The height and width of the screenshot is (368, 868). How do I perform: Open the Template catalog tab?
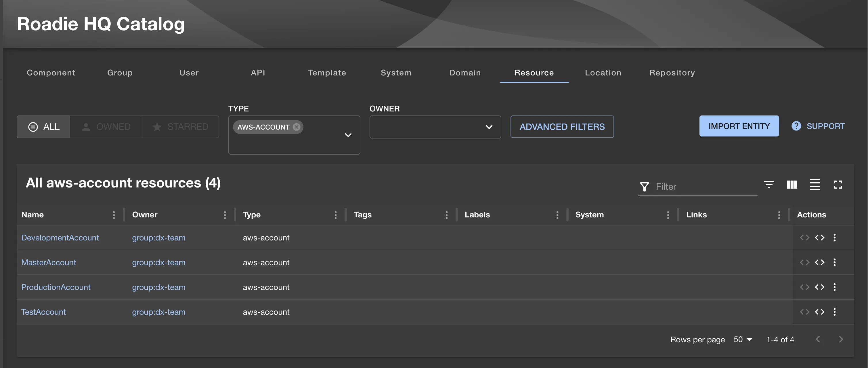coord(327,73)
